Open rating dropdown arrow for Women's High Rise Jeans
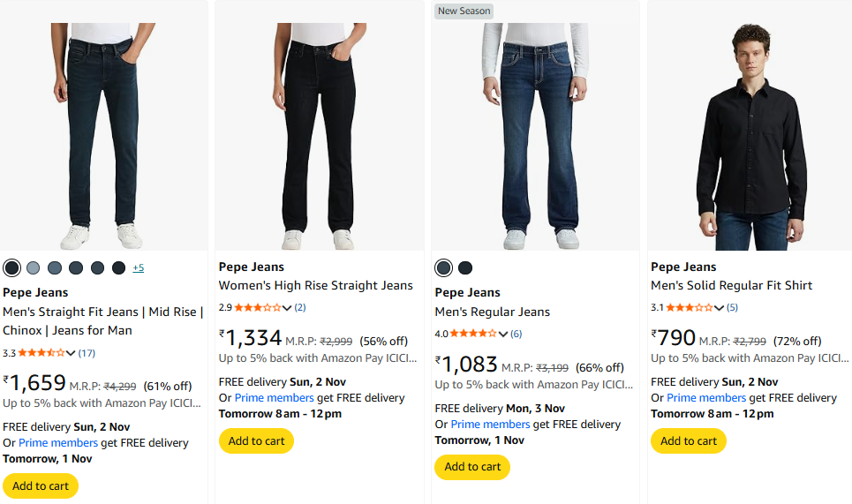 (x=287, y=307)
